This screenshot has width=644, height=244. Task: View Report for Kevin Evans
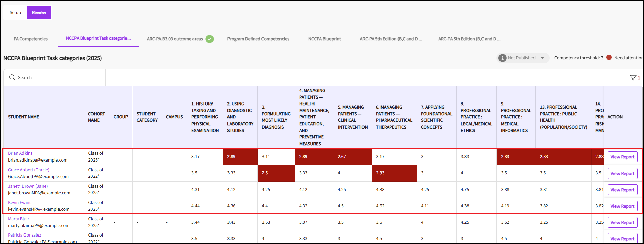click(x=622, y=206)
